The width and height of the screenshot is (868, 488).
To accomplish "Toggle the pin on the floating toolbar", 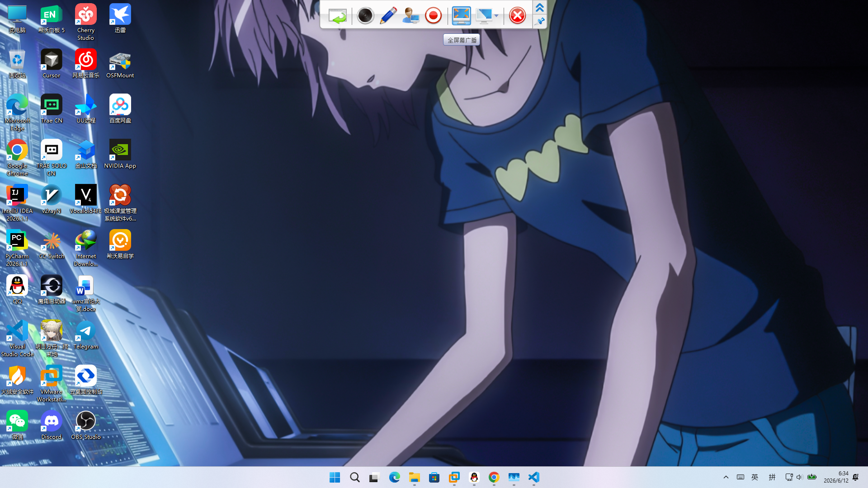I will 539,21.
